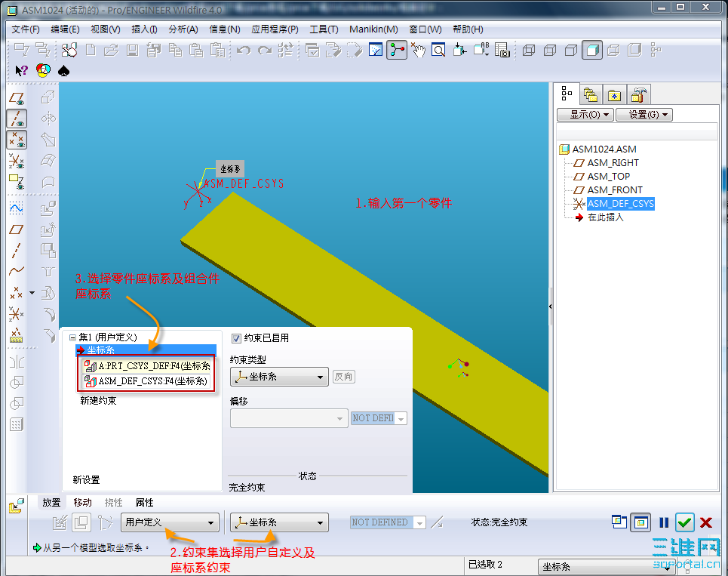This screenshot has height=576, width=728.
Task: Open the 移动 tab
Action: (x=82, y=502)
